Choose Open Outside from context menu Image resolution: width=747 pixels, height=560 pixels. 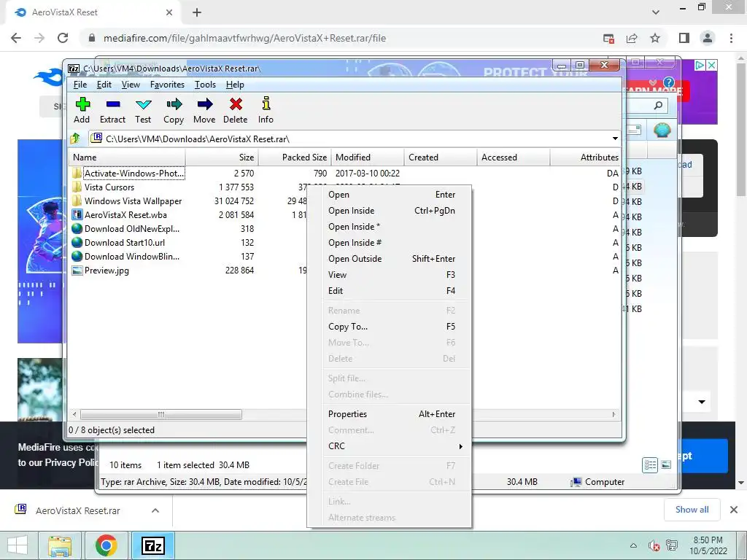tap(390, 259)
